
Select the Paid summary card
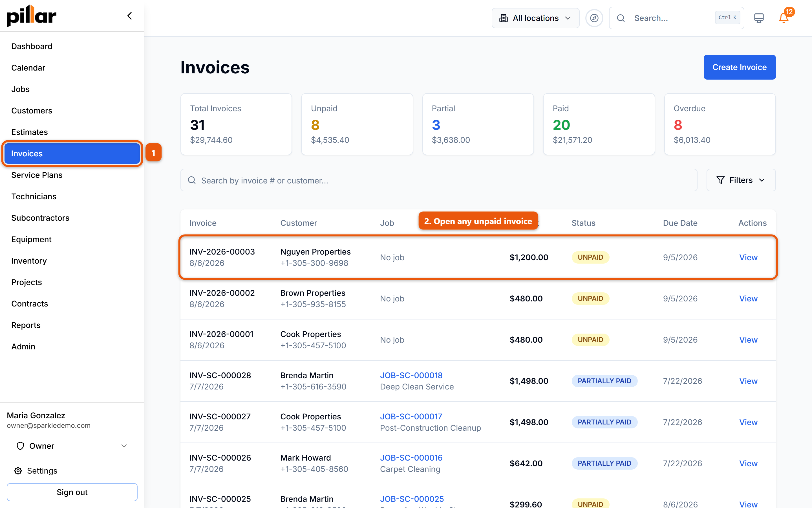click(599, 124)
